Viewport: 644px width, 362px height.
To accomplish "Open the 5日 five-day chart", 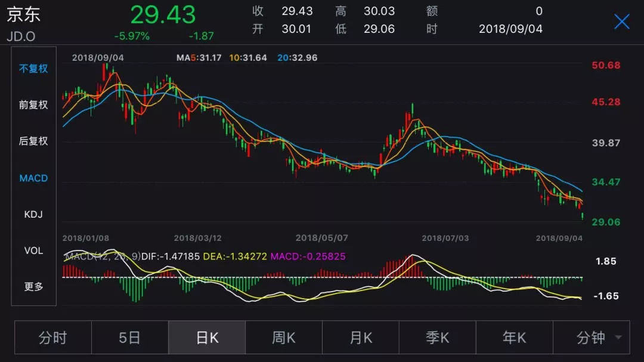I will 129,337.
